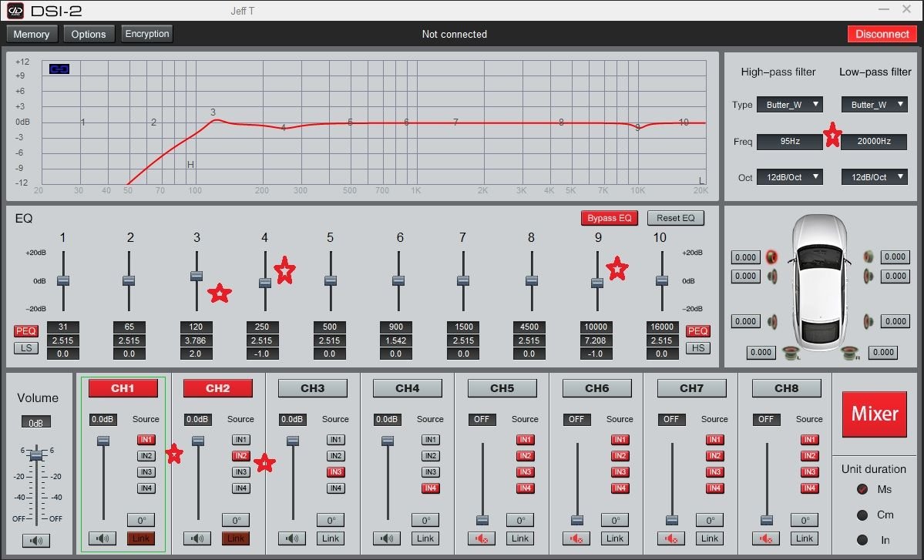Screen dimensions: 924x560
Task: Toggle IN2 source for CH1
Action: click(146, 456)
